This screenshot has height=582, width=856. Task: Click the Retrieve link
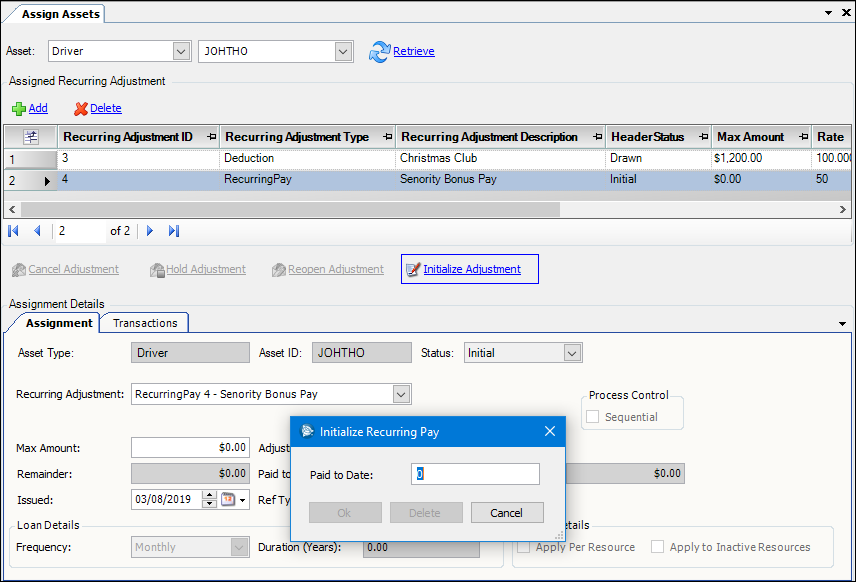(414, 51)
